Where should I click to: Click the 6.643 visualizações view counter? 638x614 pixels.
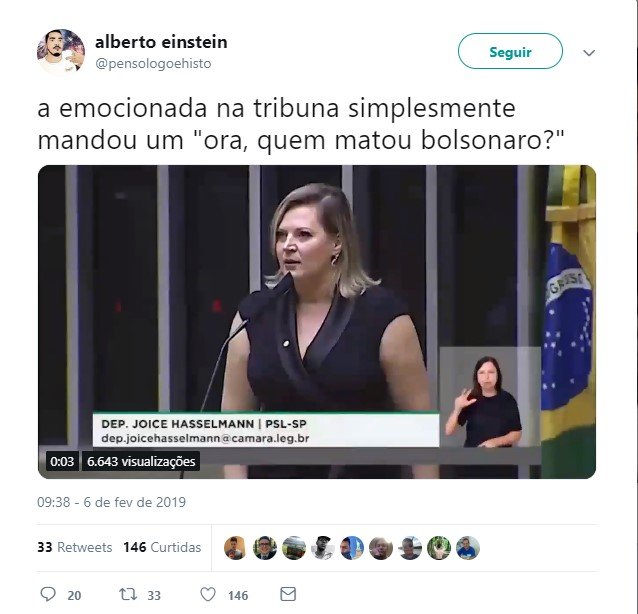141,461
